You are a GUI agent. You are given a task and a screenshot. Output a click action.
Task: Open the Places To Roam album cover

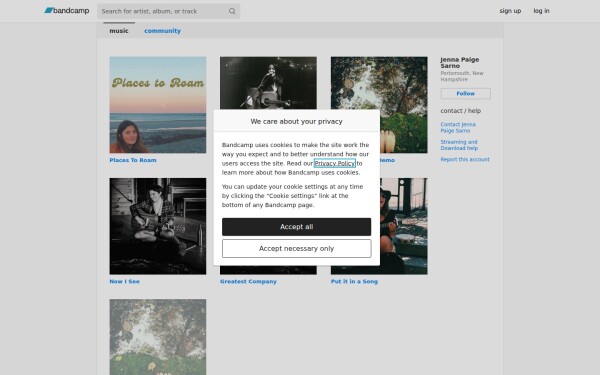(158, 105)
